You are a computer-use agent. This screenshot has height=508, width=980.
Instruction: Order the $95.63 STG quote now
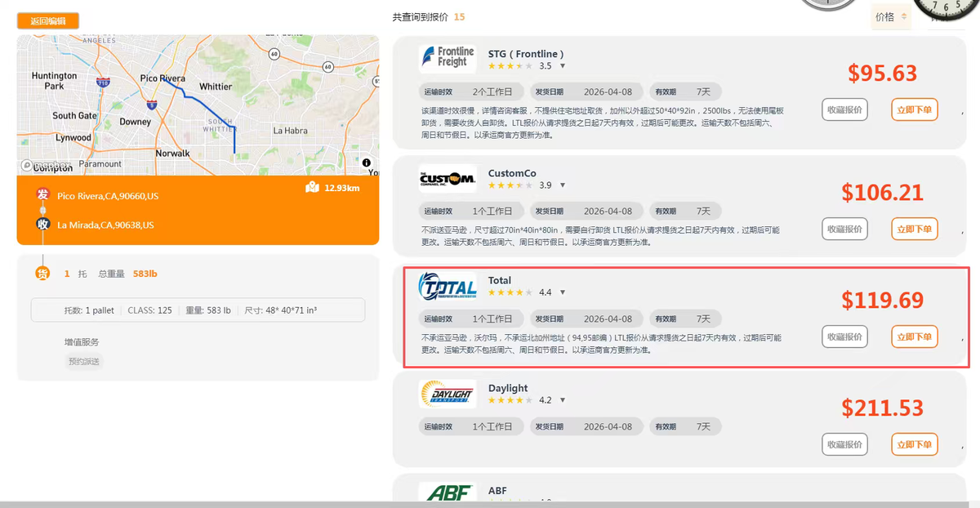915,109
